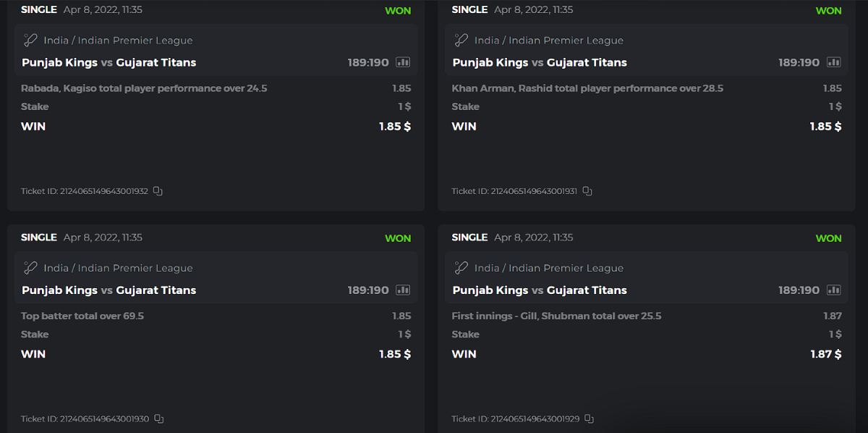
Task: Copy ticket ID ending in 1931
Action: 587,191
